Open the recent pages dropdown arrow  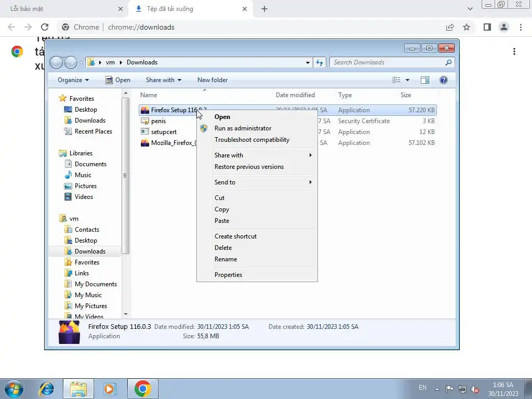tap(81, 63)
